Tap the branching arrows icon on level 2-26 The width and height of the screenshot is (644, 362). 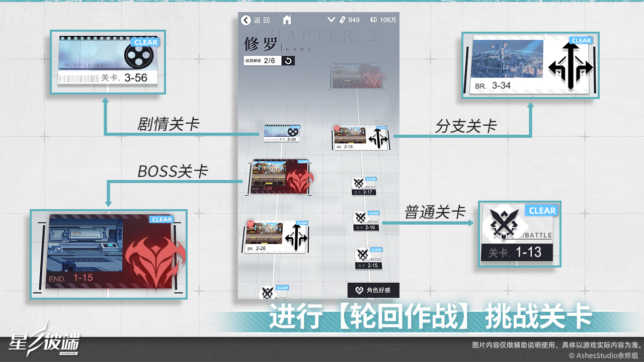(296, 237)
